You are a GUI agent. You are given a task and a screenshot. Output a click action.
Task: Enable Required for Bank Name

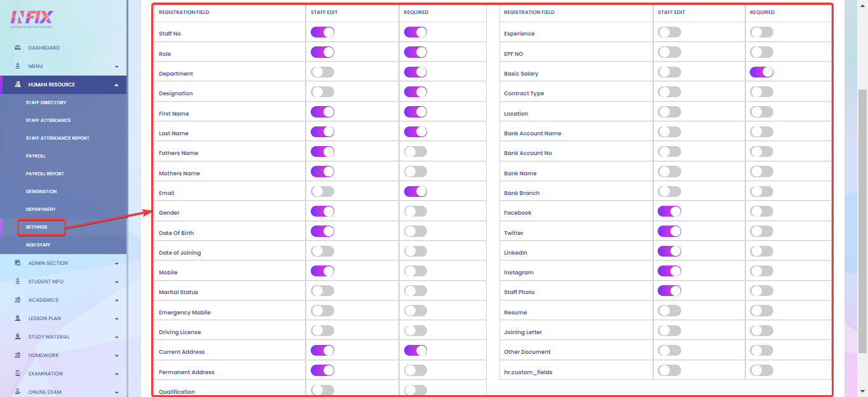point(761,172)
